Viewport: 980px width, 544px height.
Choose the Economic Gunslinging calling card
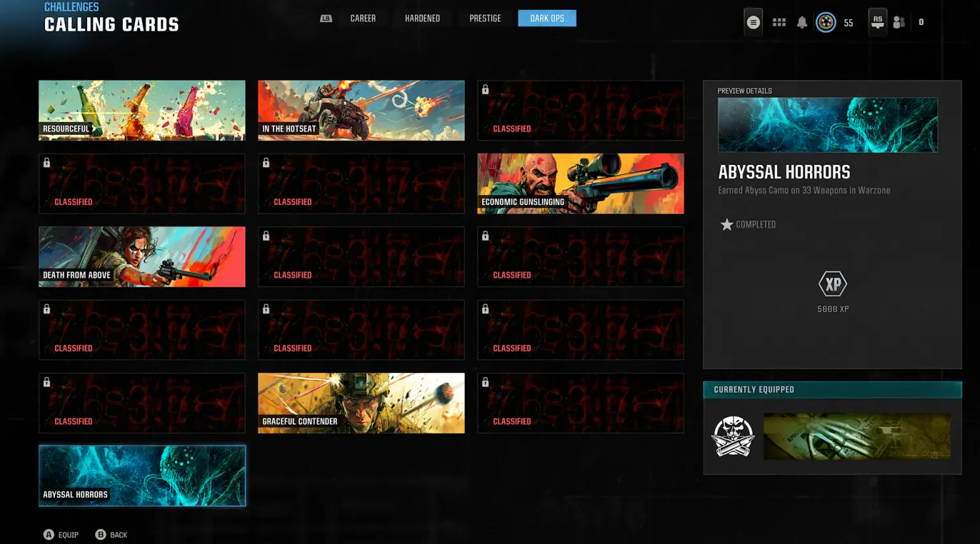pos(580,184)
